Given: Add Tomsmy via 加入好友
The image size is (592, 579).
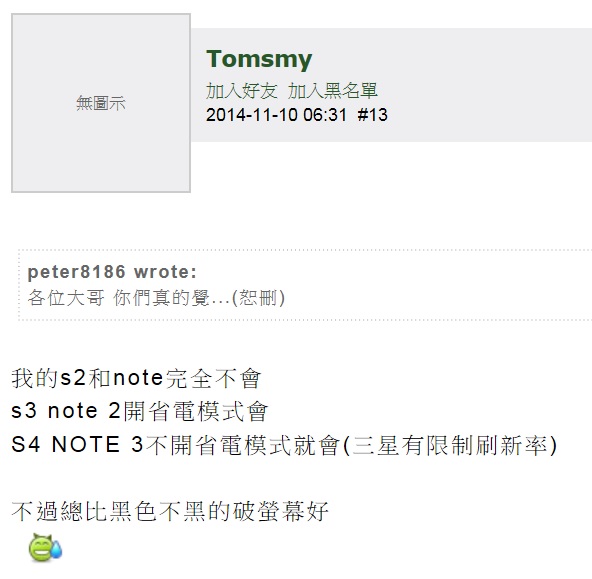Looking at the screenshot, I should click(242, 91).
